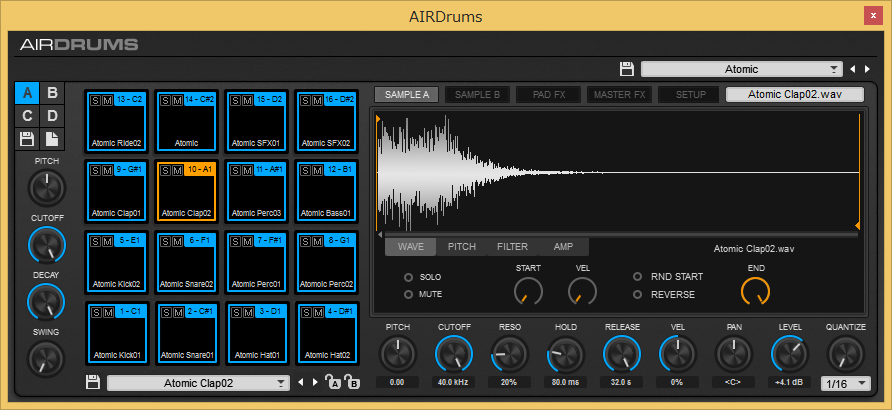This screenshot has height=410, width=892.
Task: Click the RELEASE knob
Action: (x=622, y=354)
